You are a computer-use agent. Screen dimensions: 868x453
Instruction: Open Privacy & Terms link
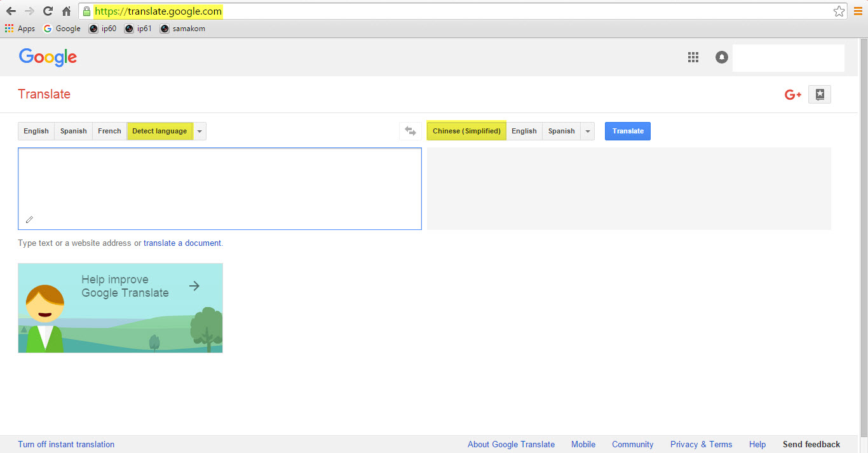tap(701, 444)
